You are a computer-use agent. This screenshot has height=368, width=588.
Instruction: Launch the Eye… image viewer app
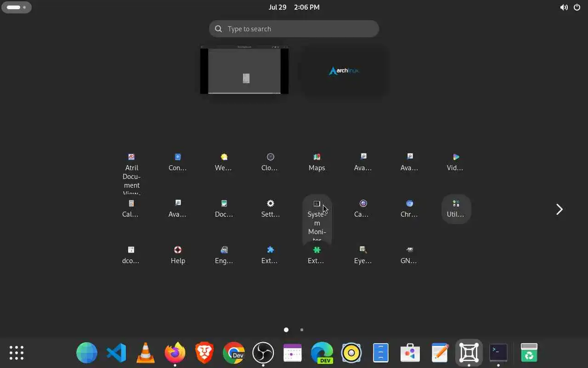(x=363, y=255)
